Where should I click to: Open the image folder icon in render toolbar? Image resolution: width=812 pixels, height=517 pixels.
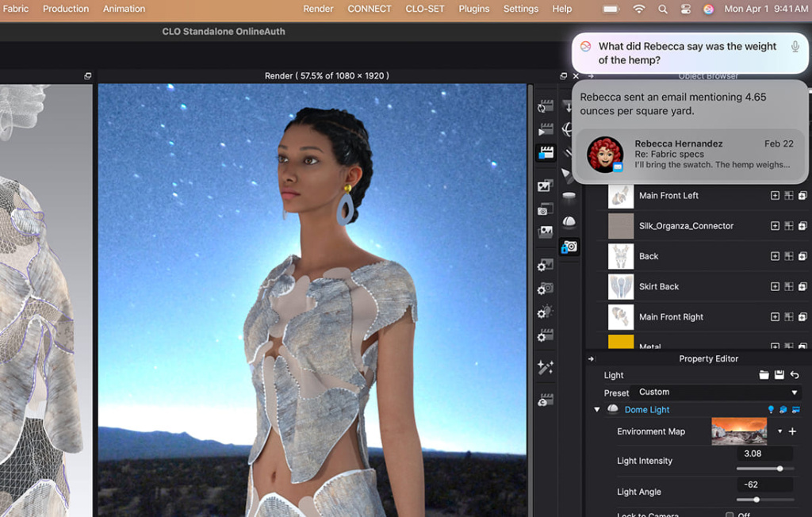point(546,232)
